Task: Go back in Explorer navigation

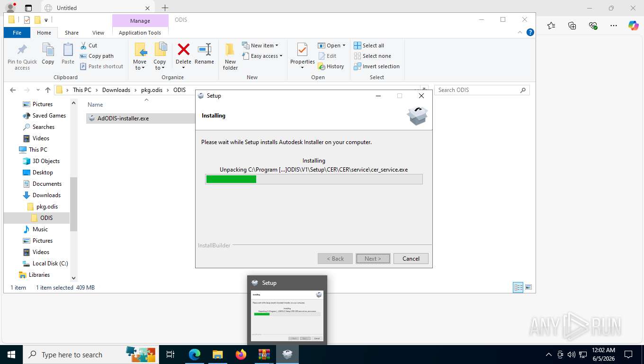Action: click(x=13, y=90)
